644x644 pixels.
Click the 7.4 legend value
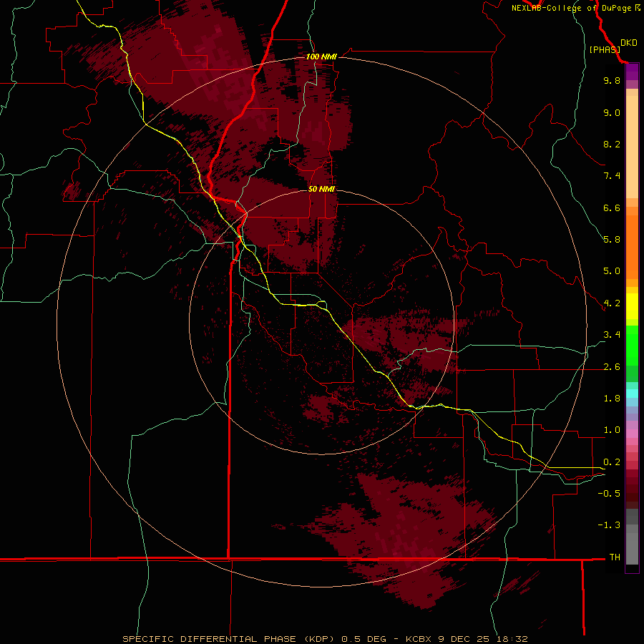[612, 176]
